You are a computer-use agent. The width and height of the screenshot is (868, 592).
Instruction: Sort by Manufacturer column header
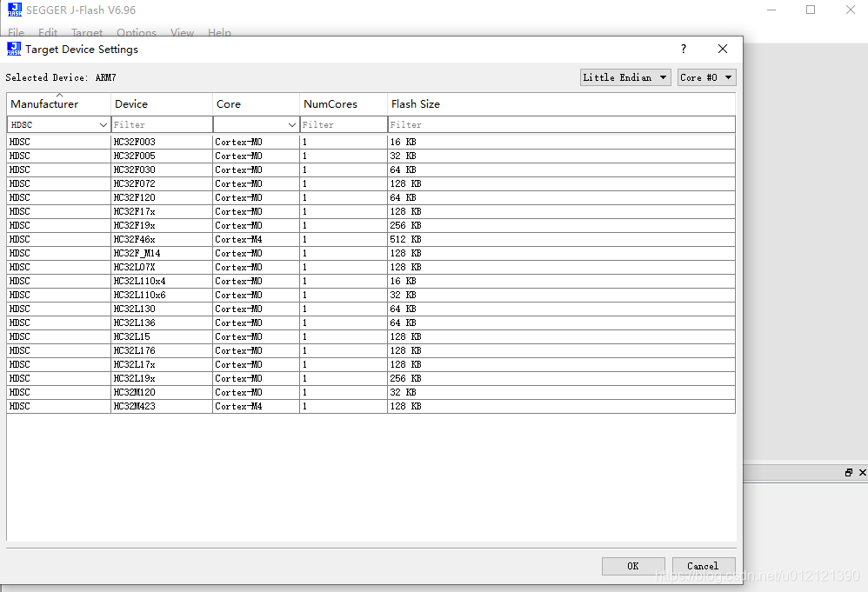[x=58, y=104]
